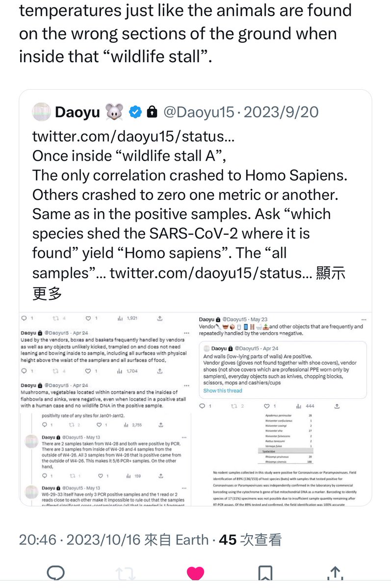Screen dimensions: 391x588
Task: Open the @Daoyu15 handle
Action: pos(198,112)
